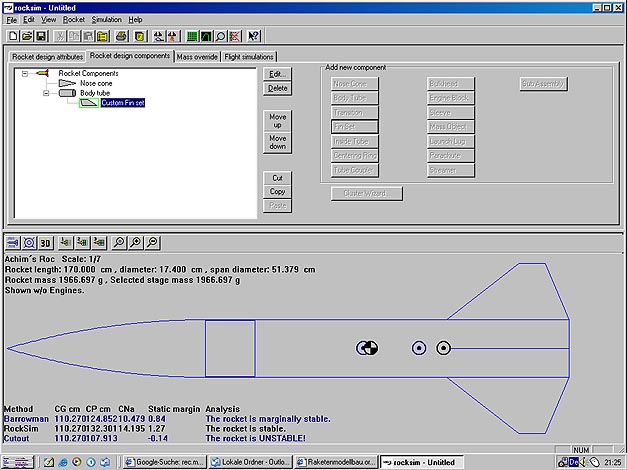The width and height of the screenshot is (627, 470).
Task: Show stage 2 view icon
Action: [x=82, y=242]
